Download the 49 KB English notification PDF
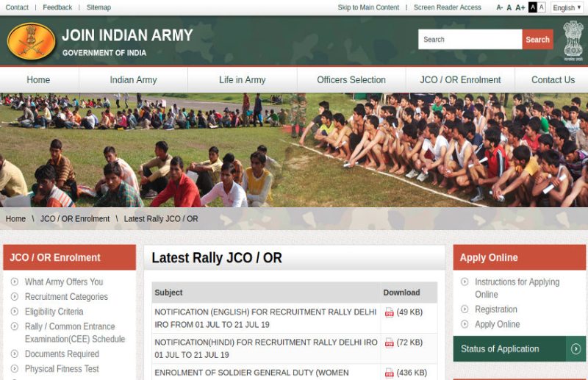 coord(390,312)
